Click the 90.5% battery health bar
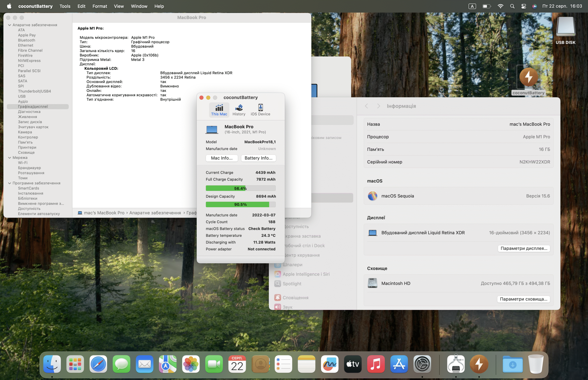Viewport: 588px width, 380px height. pyautogui.click(x=240, y=204)
